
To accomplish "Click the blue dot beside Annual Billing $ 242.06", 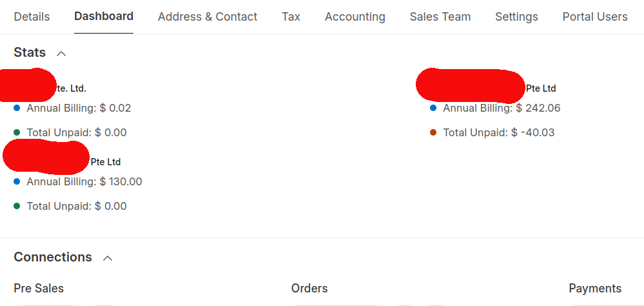I will tap(433, 108).
